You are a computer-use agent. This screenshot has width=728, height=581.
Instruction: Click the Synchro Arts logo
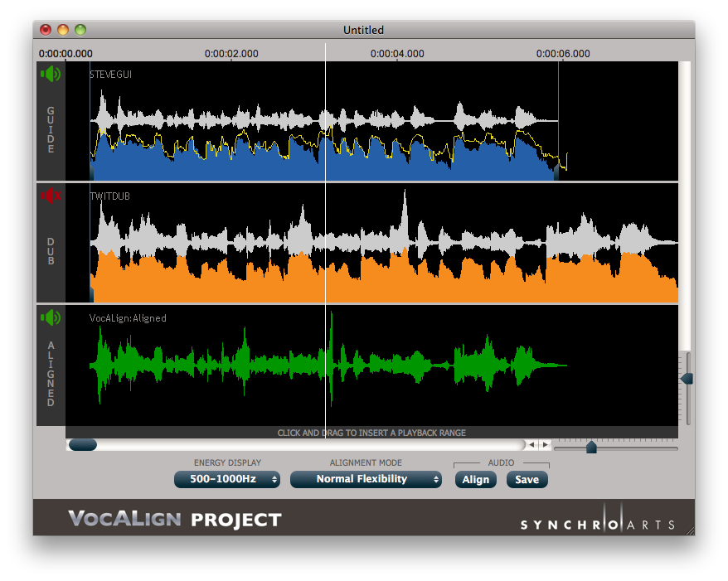[x=597, y=523]
